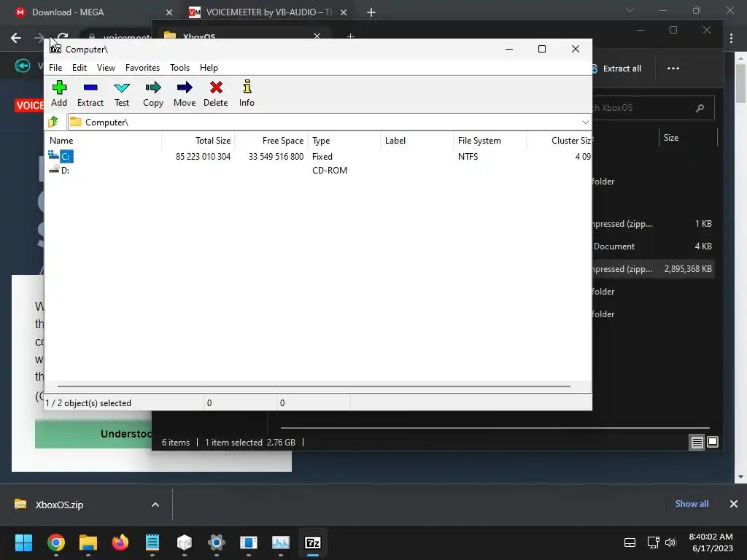Open the File menu
Screen dimensions: 747x560
(55, 68)
